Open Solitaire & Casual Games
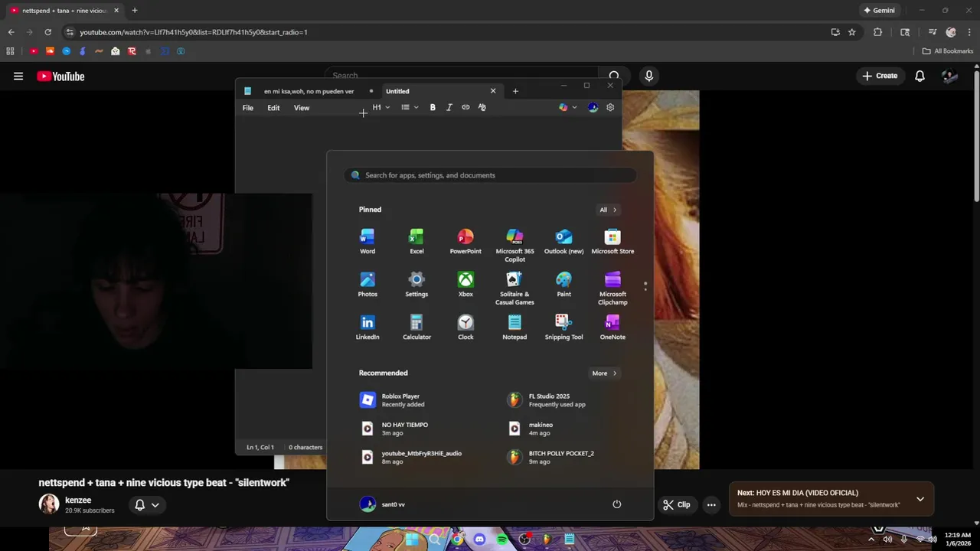 coord(514,289)
